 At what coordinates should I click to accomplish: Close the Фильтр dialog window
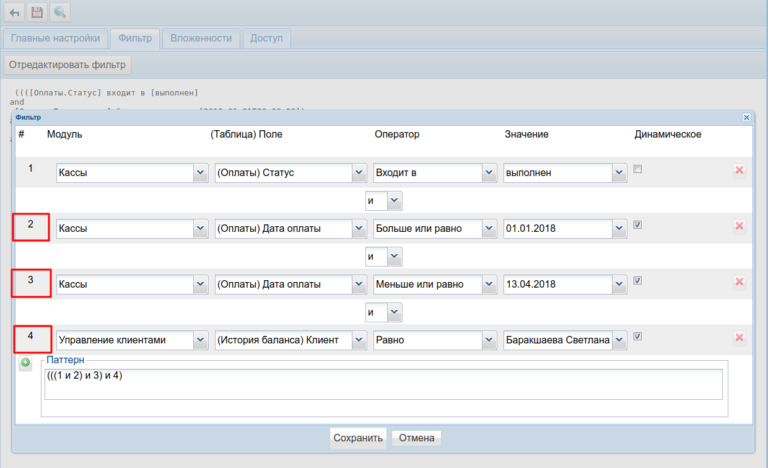tap(746, 117)
